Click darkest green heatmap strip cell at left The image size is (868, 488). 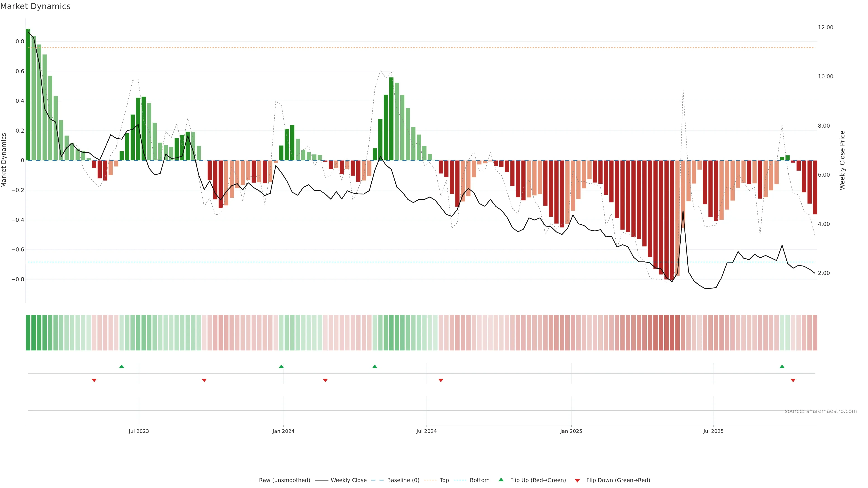point(28,332)
